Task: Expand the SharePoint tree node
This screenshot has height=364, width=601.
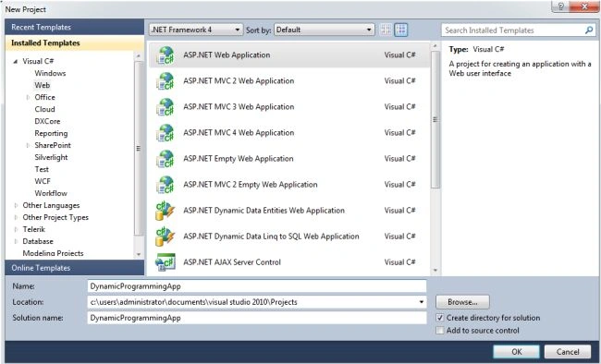Action: click(28, 145)
